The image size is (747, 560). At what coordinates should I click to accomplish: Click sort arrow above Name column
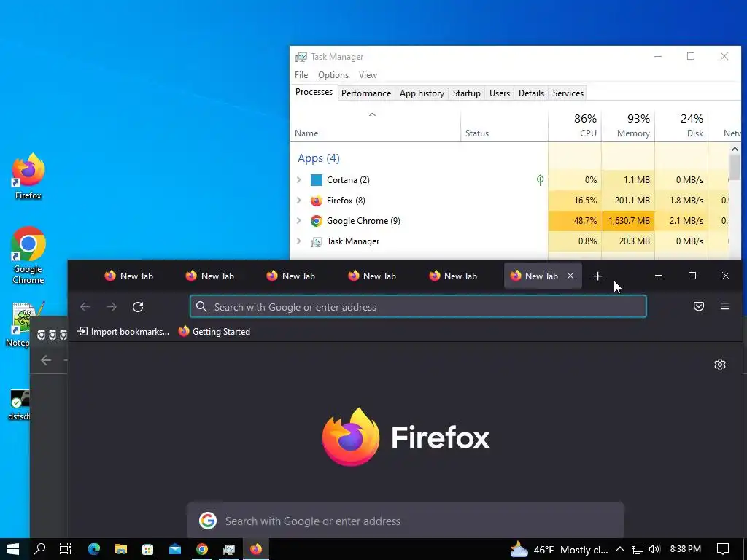coord(373,114)
